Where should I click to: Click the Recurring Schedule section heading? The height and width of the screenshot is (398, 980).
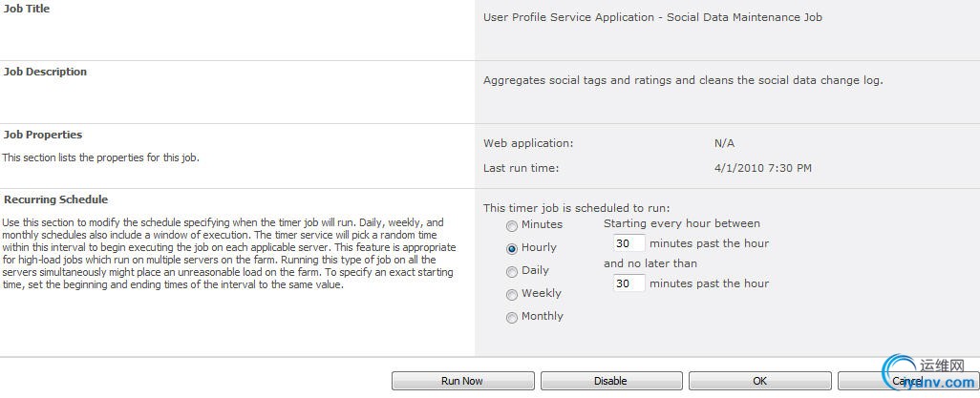(55, 199)
